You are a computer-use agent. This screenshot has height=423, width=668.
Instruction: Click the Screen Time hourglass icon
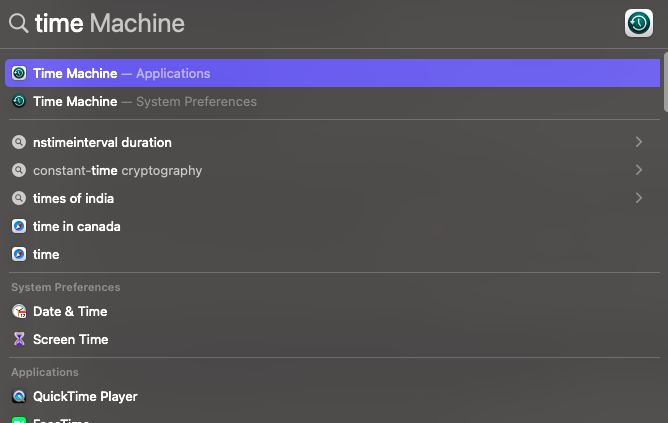point(19,339)
